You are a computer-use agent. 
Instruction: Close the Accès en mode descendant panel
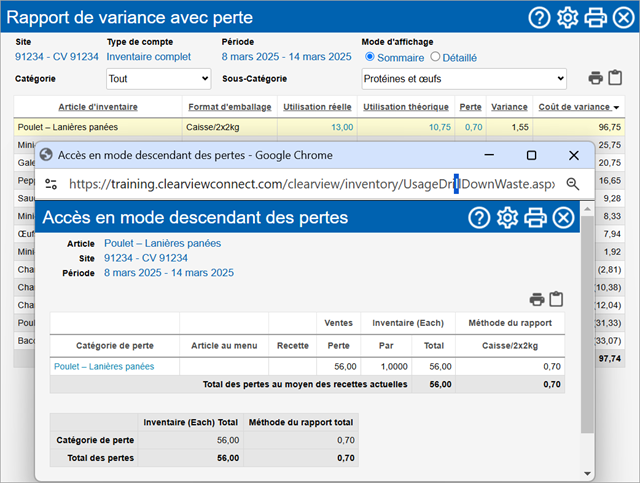coord(563,218)
